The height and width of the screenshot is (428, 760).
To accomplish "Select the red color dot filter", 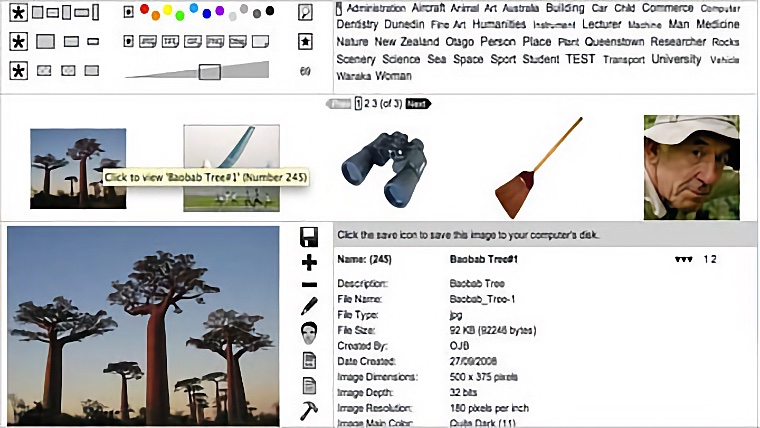I will [x=145, y=11].
